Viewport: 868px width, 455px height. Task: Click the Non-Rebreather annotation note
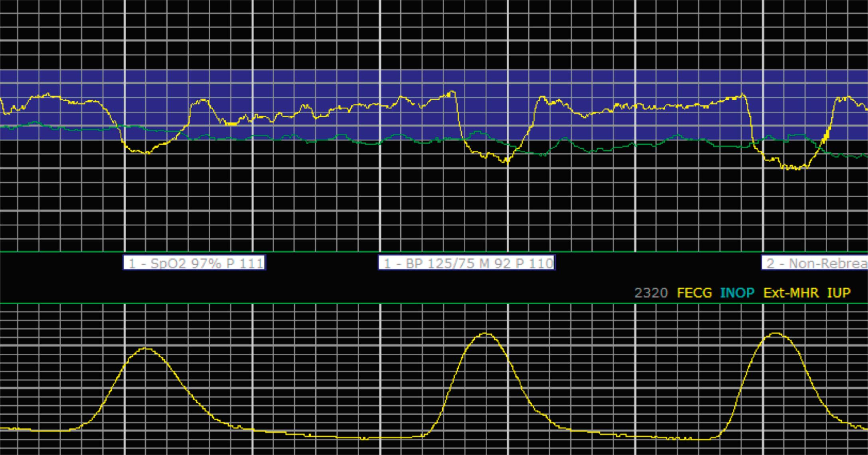pyautogui.click(x=815, y=263)
